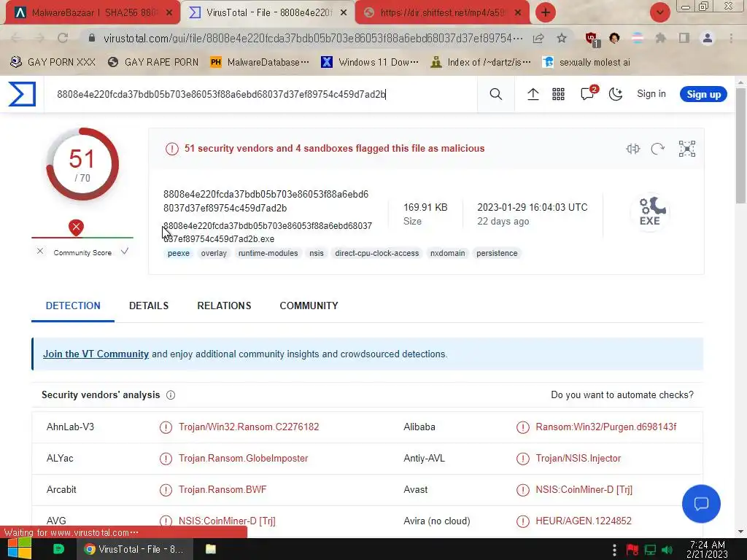Click the hash search input field

[x=260, y=94]
